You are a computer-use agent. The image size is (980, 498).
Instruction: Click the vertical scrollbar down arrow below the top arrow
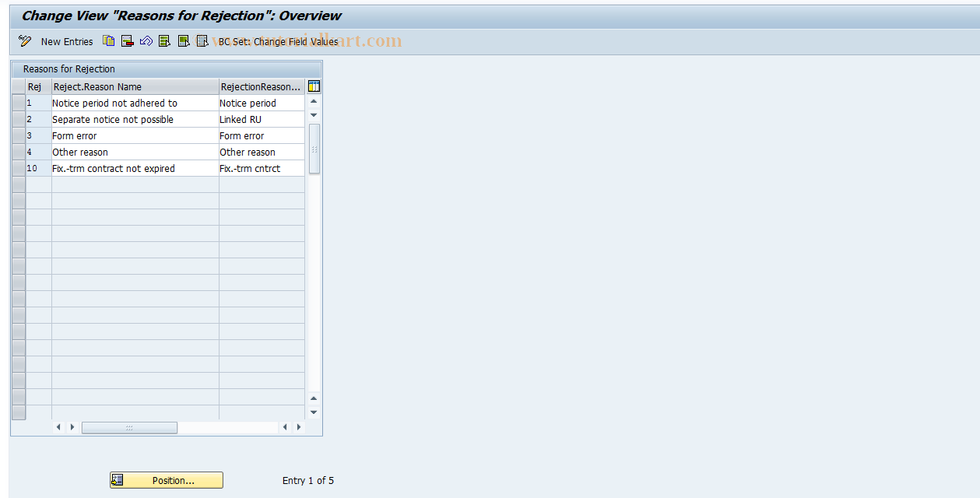(314, 115)
